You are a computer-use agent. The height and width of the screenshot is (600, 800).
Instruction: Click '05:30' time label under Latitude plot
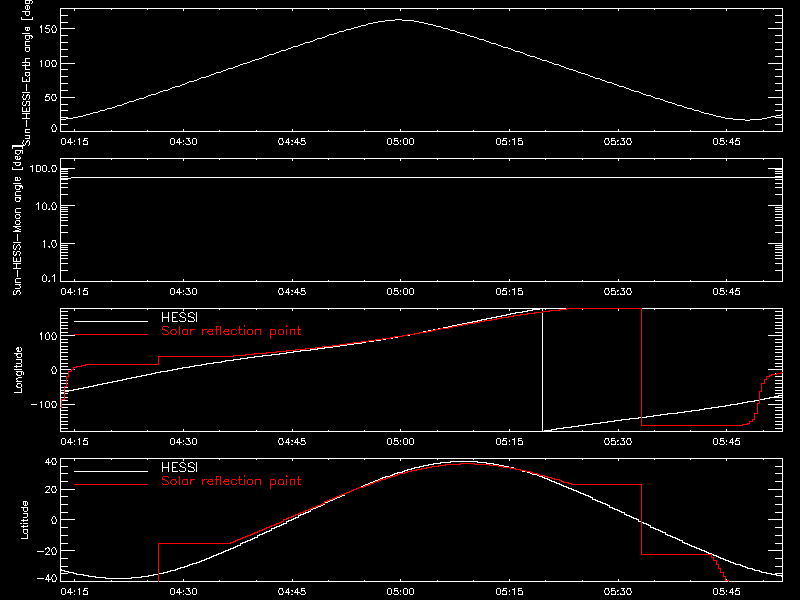[x=618, y=592]
